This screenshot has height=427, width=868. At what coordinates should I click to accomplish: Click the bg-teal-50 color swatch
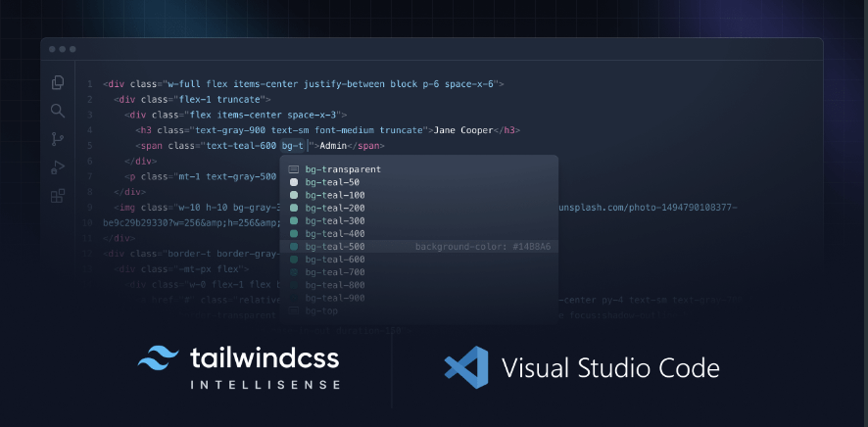(x=294, y=182)
